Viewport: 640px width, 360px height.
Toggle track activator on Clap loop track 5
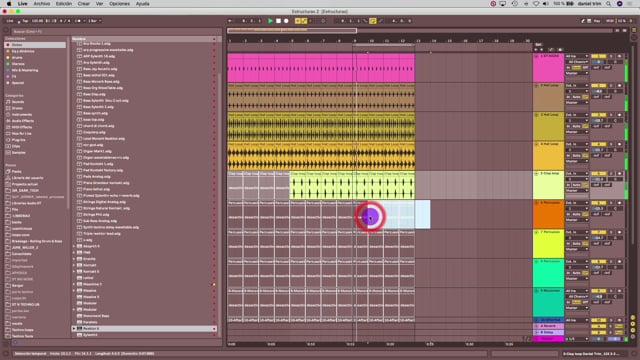point(598,173)
